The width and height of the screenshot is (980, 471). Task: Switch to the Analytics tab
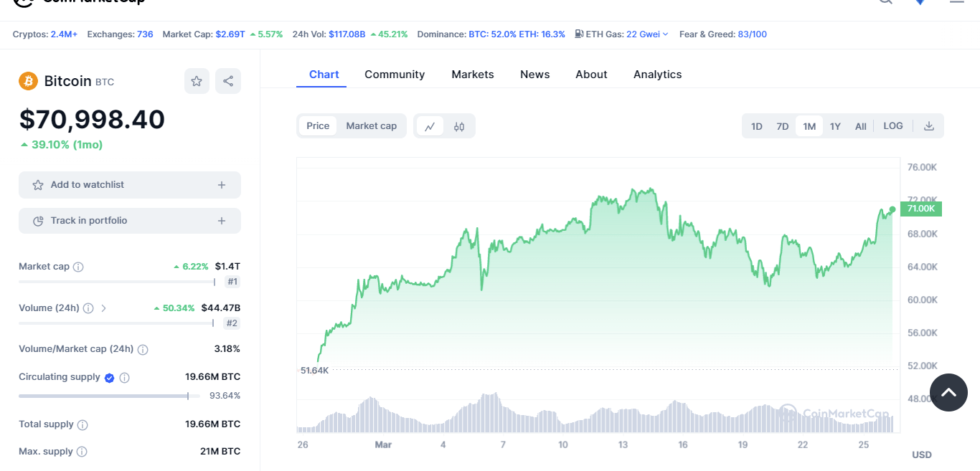658,75
